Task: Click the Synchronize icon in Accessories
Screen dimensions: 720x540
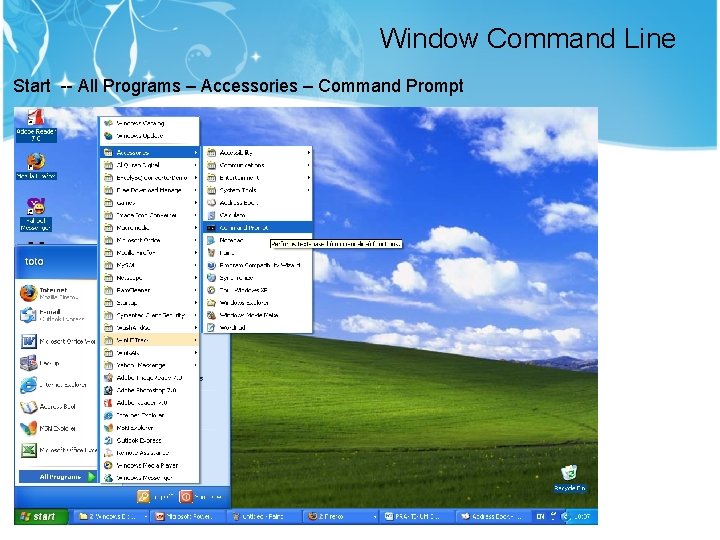Action: [x=211, y=278]
